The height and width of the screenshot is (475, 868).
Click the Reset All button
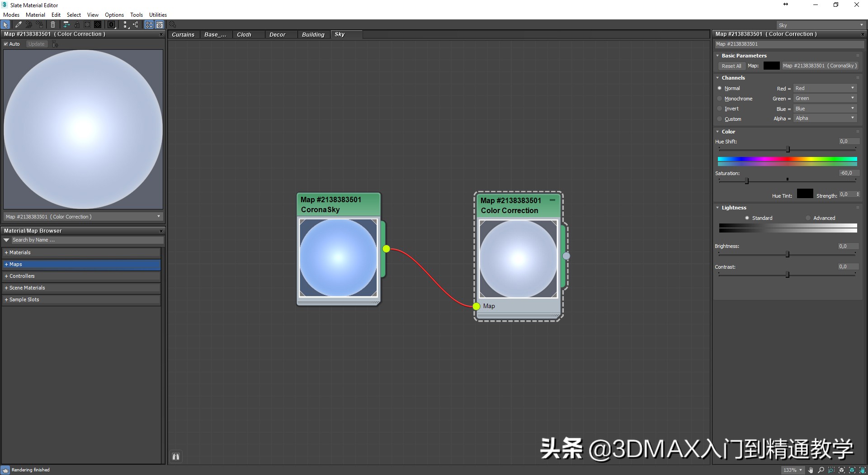coord(731,66)
